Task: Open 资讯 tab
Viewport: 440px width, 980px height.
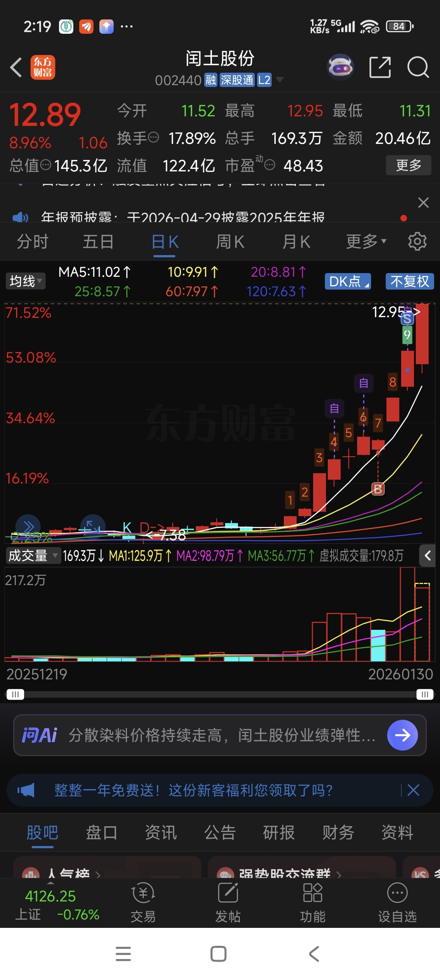Action: (x=161, y=832)
